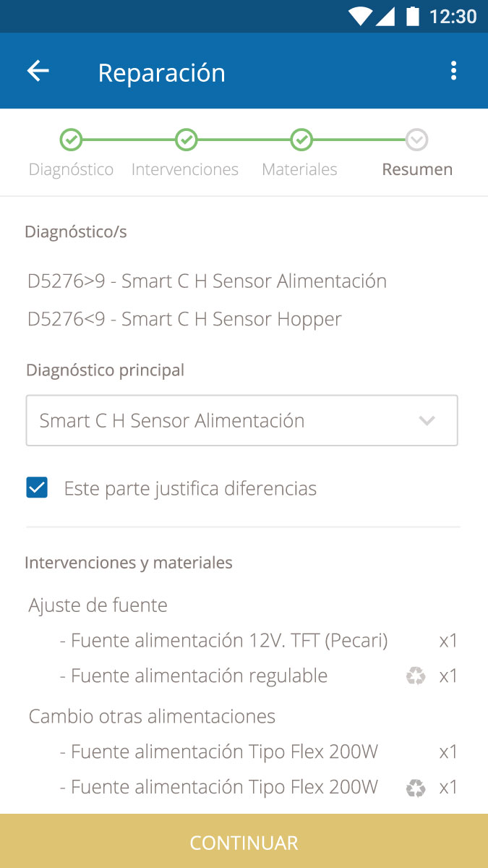Tap recycle icon beside second Tipo Flex 200W
The image size is (488, 868).
coord(416,788)
